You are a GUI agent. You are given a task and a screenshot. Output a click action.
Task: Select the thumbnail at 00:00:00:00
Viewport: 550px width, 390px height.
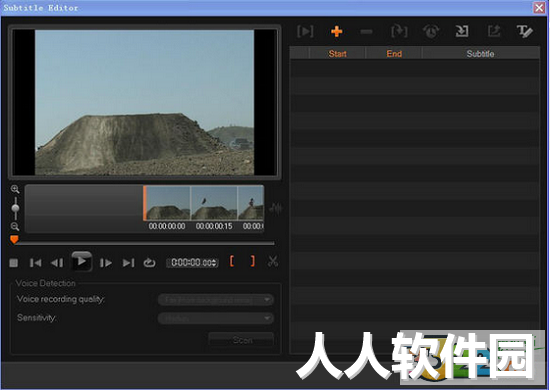tap(167, 203)
